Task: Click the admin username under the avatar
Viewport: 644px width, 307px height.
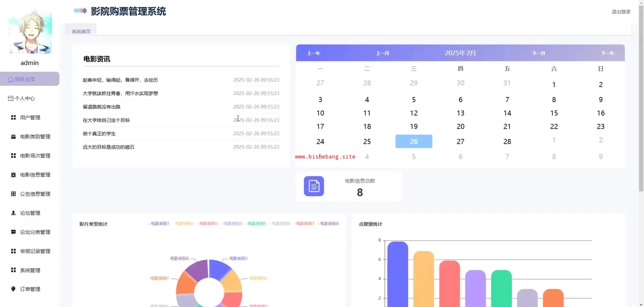Action: [30, 63]
